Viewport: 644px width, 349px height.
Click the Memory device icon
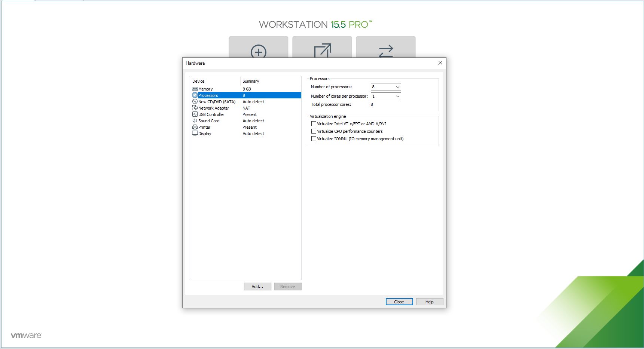195,89
